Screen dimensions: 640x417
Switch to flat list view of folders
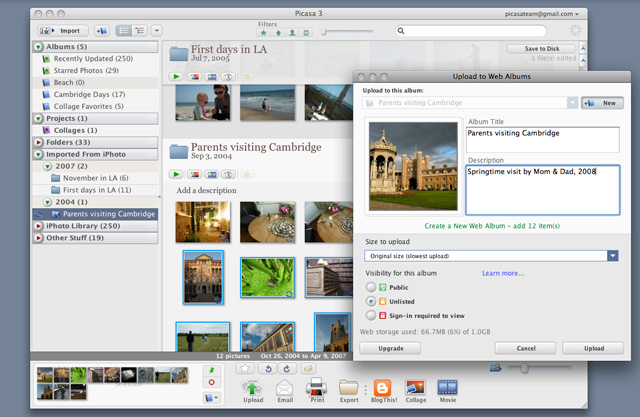(123, 31)
